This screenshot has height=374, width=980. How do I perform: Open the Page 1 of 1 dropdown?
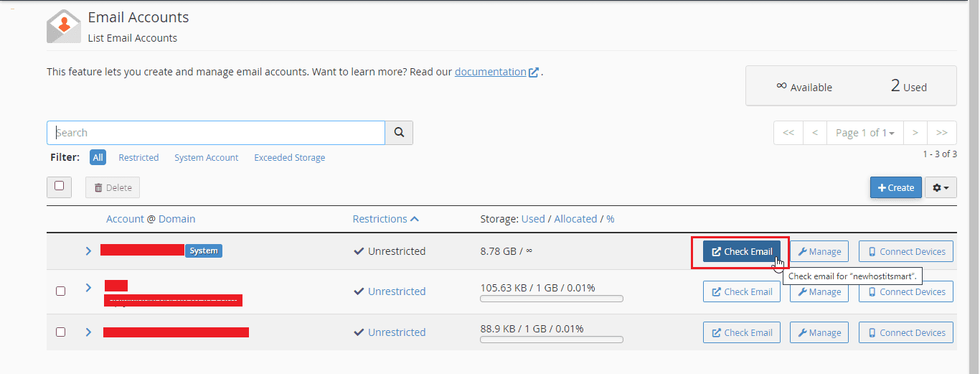pyautogui.click(x=864, y=133)
